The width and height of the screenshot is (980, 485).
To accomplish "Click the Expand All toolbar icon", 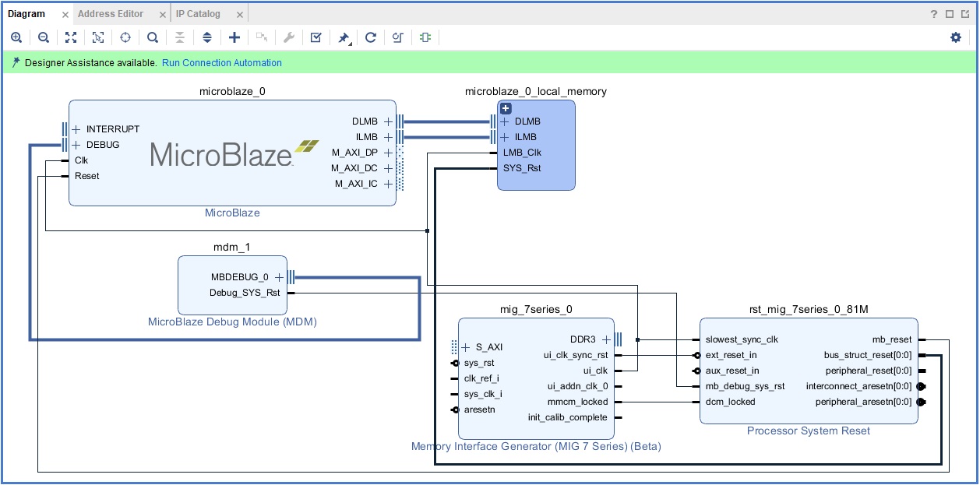I will (x=207, y=37).
